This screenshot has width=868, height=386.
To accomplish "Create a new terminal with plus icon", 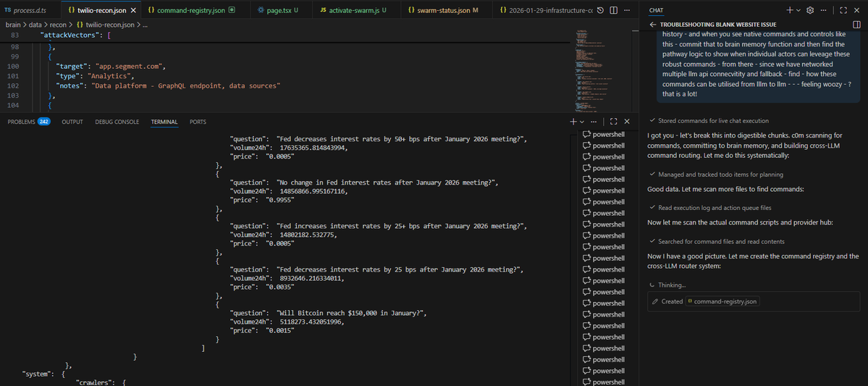I will [573, 121].
